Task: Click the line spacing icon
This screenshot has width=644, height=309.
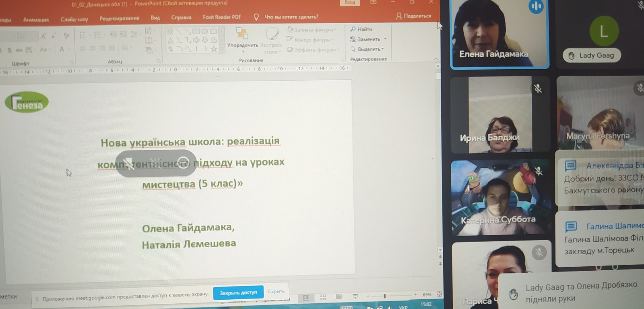Action: [x=134, y=35]
